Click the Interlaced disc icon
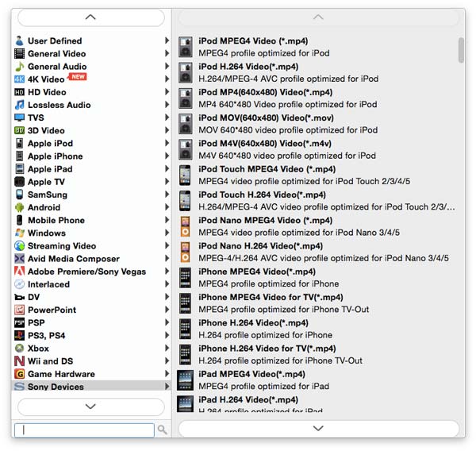This screenshot has width=476, height=451. 19,284
